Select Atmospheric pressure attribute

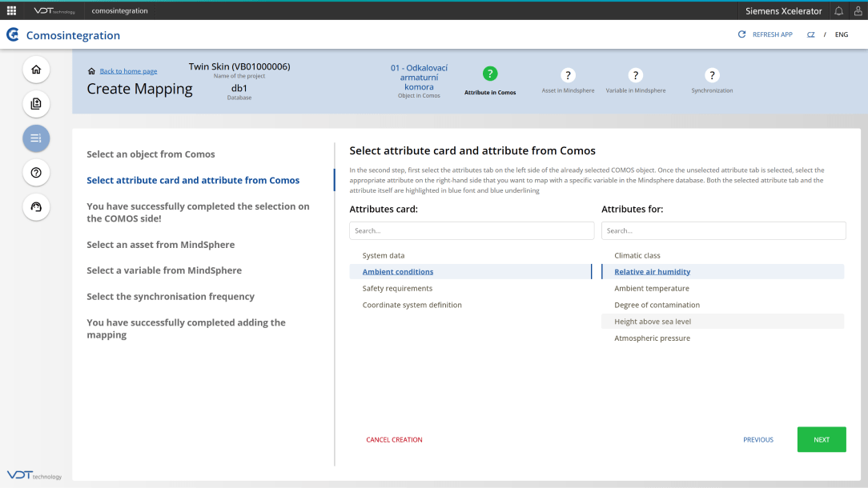[x=652, y=338]
